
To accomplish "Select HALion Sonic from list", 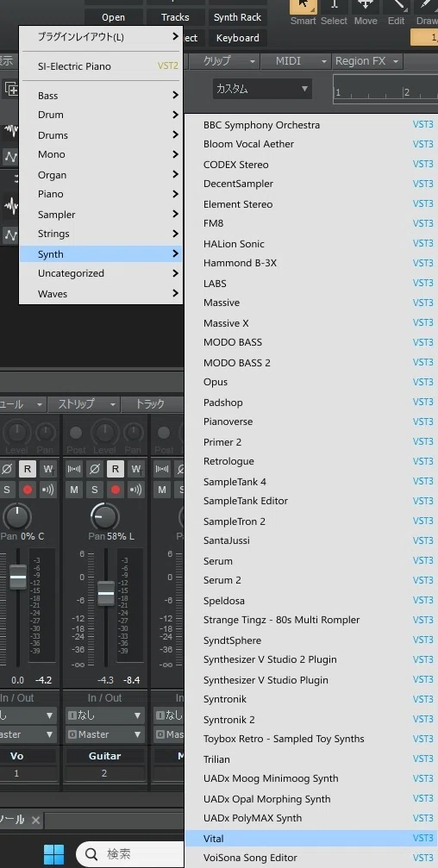I will [x=312, y=244].
